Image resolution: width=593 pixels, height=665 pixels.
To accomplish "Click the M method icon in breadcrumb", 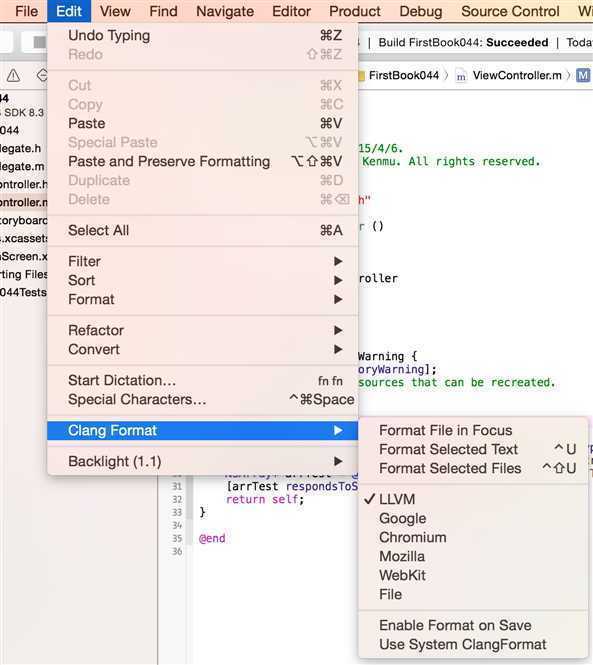I will (583, 75).
